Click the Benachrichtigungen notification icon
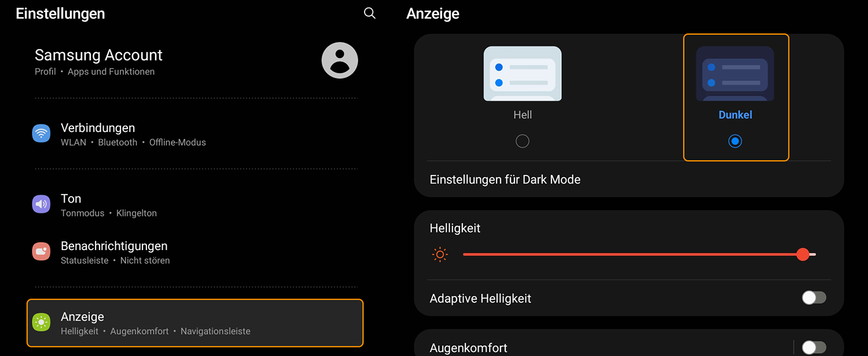 pos(41,252)
